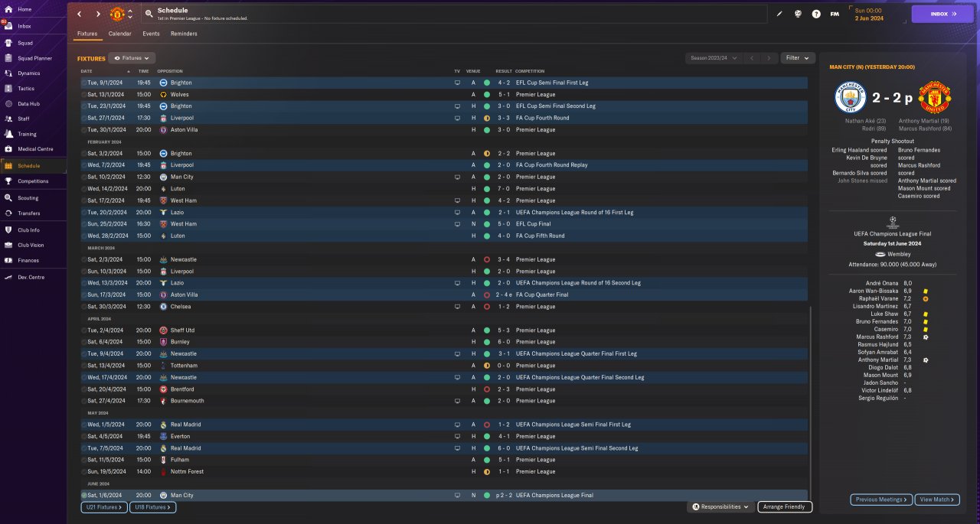980x524 pixels.
Task: Toggle the circle on the Sat 13/1/2024 Wolves fixture
Action: point(84,94)
